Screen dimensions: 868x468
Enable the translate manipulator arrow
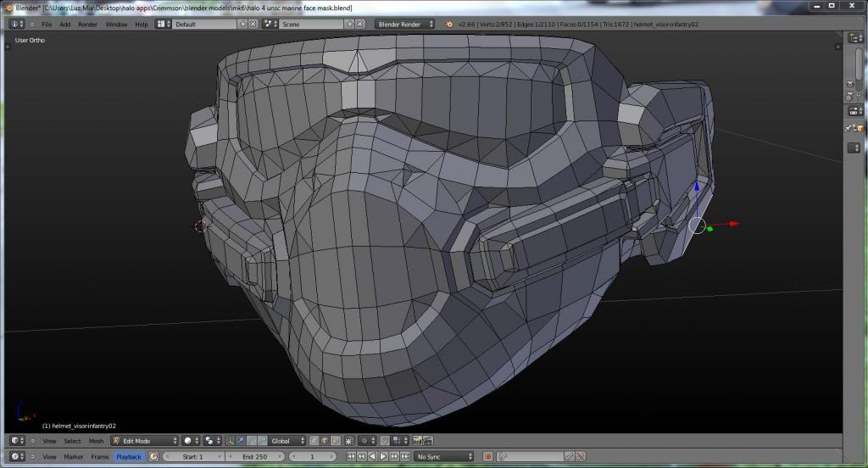tap(241, 441)
